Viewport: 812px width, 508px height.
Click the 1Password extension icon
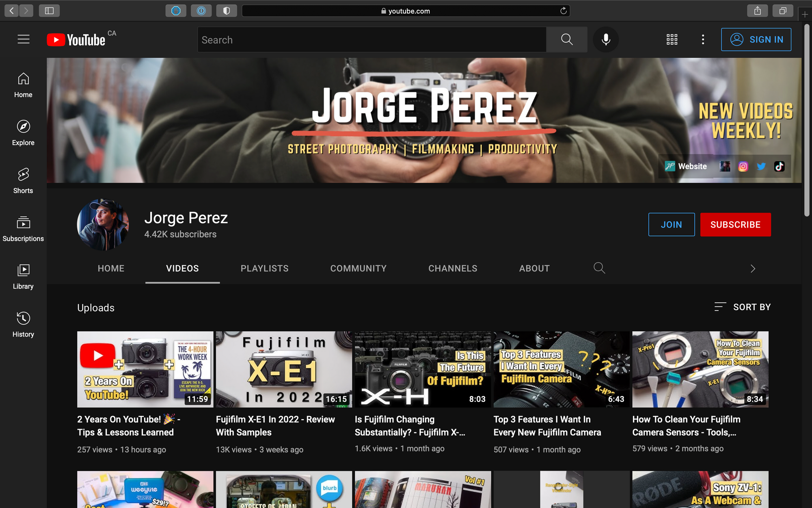[201, 11]
